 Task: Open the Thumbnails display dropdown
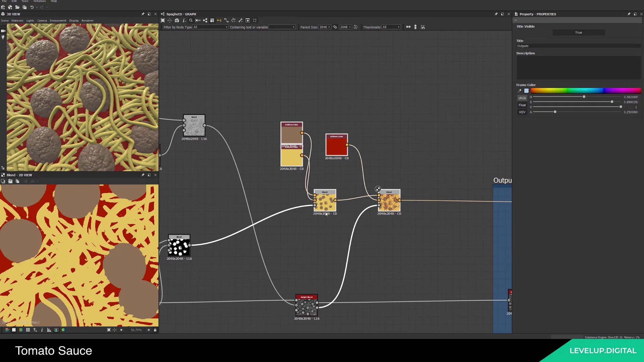pyautogui.click(x=391, y=27)
